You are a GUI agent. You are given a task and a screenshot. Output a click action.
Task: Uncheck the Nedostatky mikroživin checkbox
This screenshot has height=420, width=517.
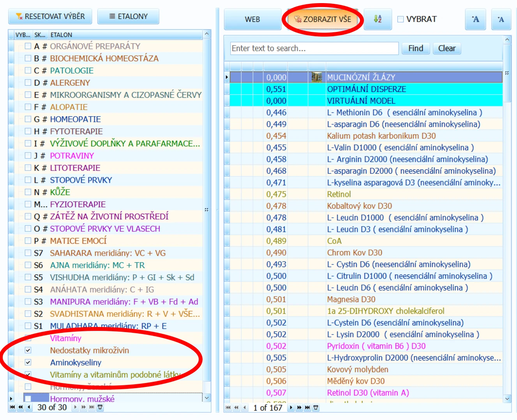28,350
